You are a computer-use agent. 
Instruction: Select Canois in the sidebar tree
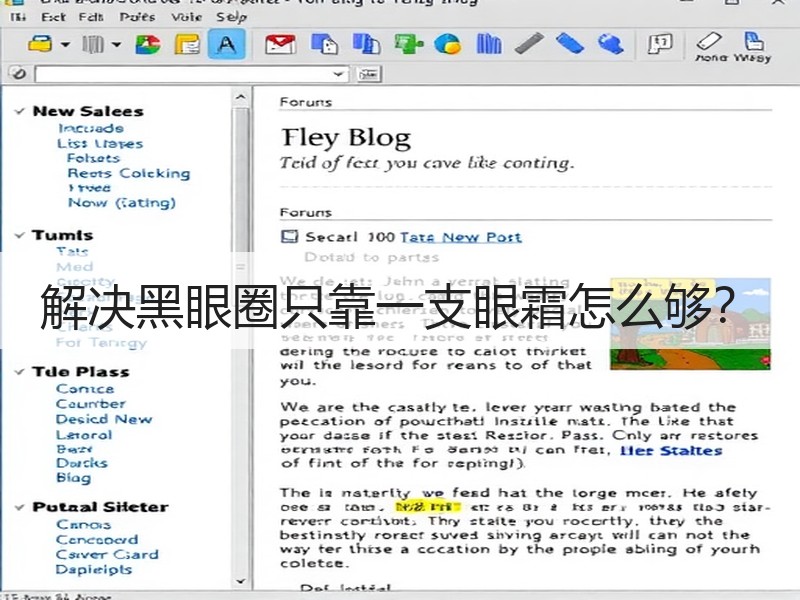[x=84, y=524]
